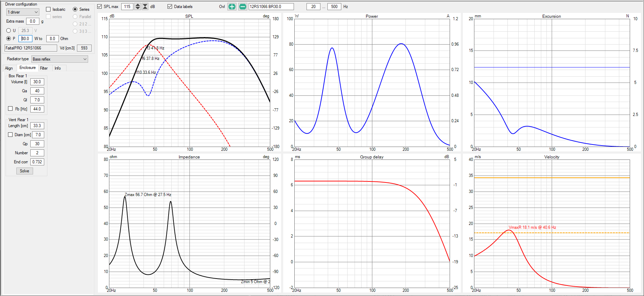Click the End corr field 0.732
Screen dimensions: 644x296
click(37, 162)
